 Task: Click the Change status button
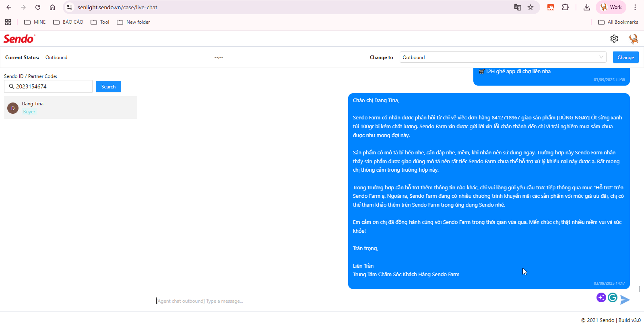(x=626, y=57)
